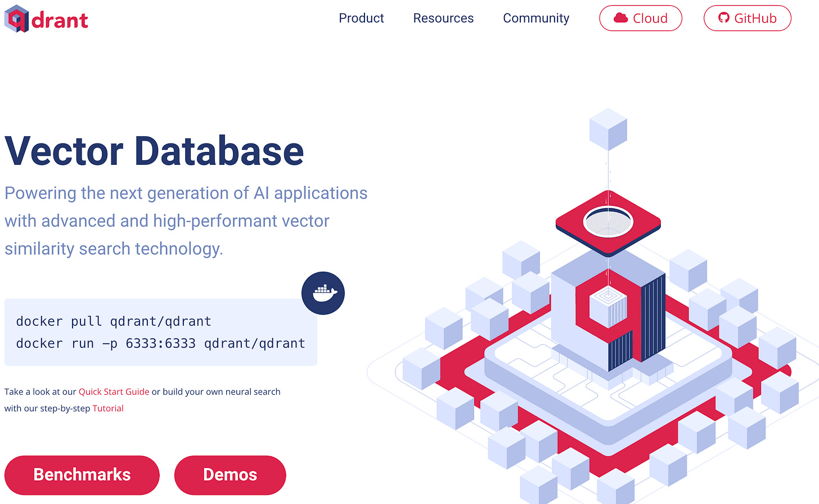Open Qdrant Cloud via the Cloud button
This screenshot has width=819, height=504.
(x=640, y=18)
